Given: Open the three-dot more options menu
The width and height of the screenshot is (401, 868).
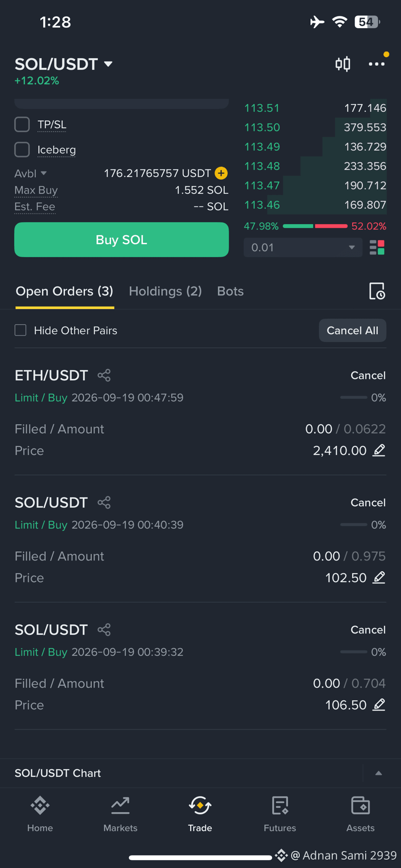Looking at the screenshot, I should [376, 64].
